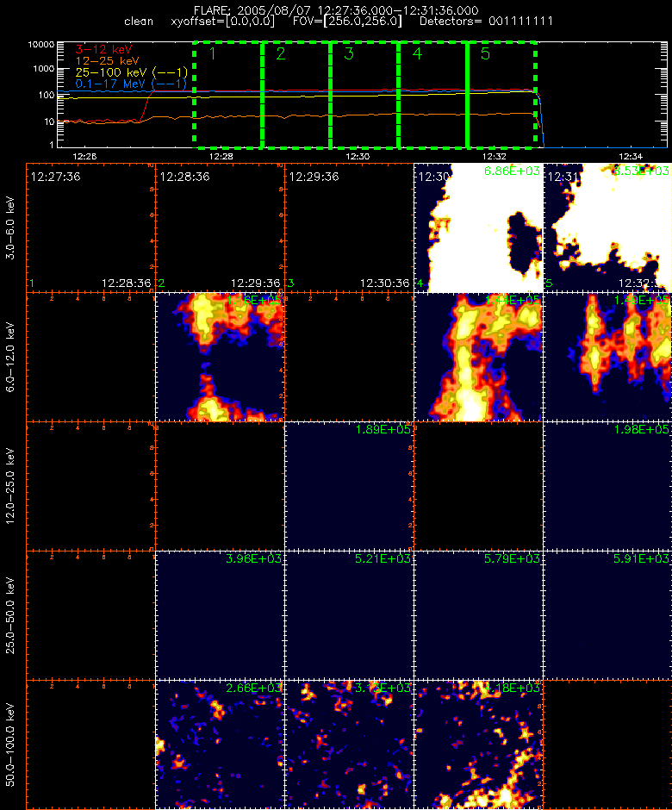Click the 12:28 time axis tick label

point(221,156)
